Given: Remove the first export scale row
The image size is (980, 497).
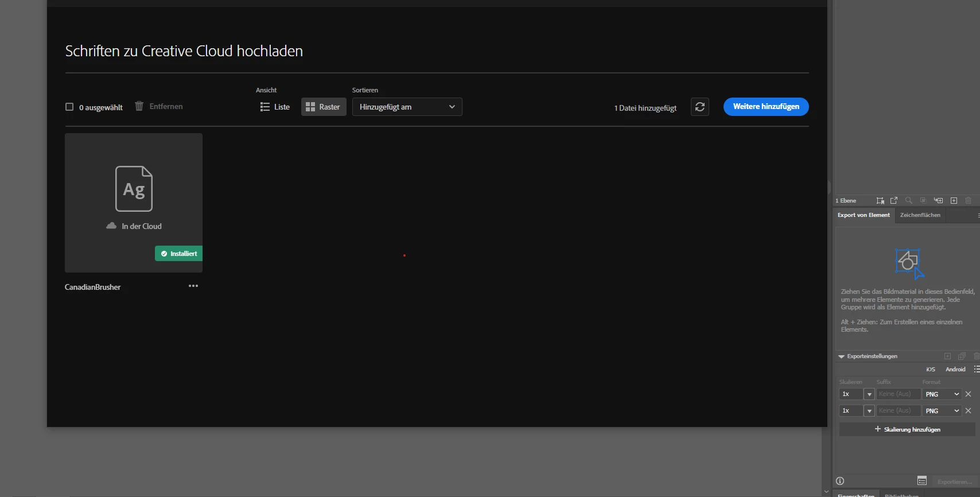Looking at the screenshot, I should [x=969, y=394].
